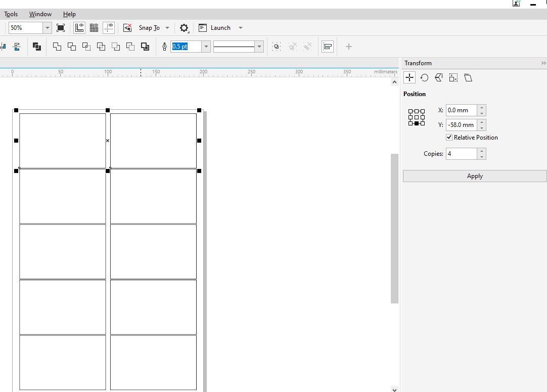Screen dimensions: 547x392
Task: Expand the Launch dropdown arrow
Action: pyautogui.click(x=240, y=28)
